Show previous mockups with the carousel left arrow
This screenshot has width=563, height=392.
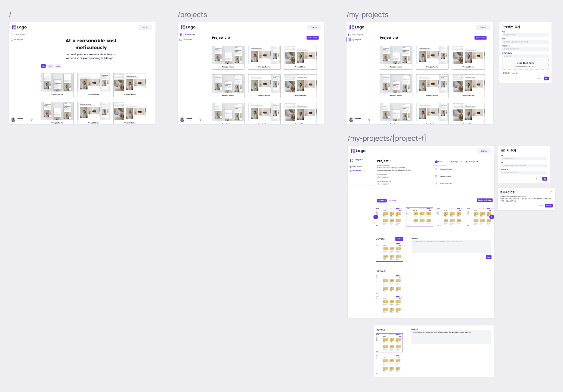[x=375, y=217]
